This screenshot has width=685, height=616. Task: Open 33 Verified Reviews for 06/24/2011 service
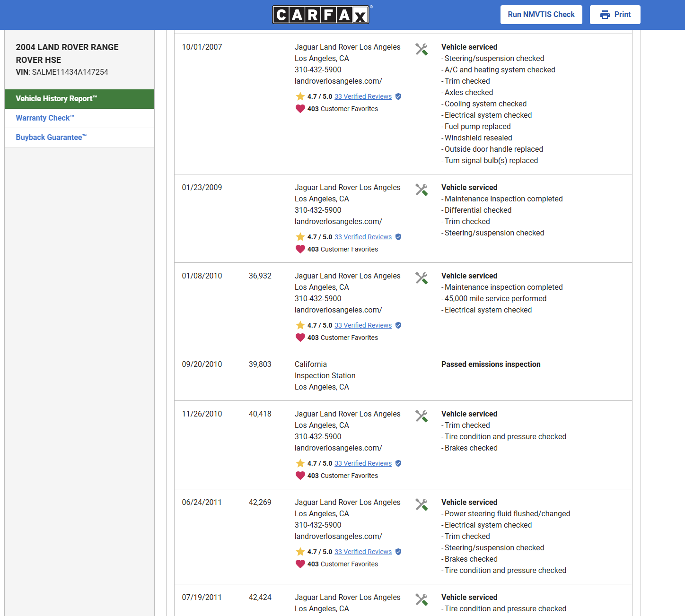tap(363, 552)
